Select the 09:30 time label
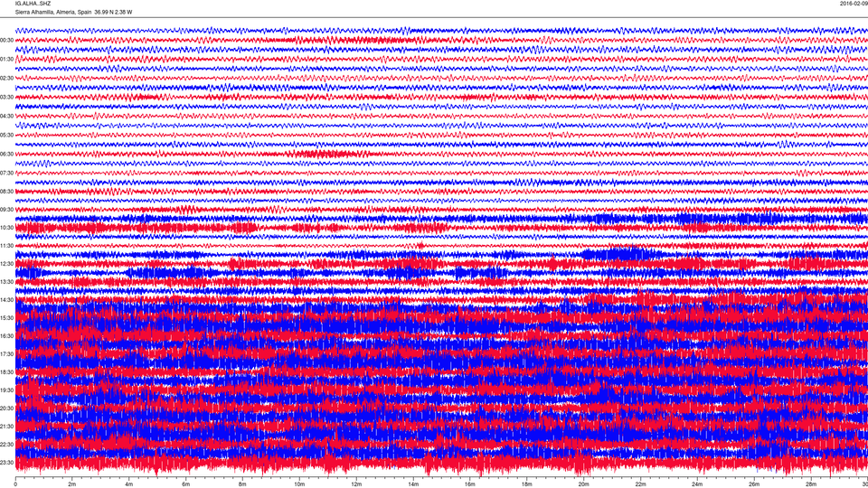This screenshot has height=488, width=868. coord(6,210)
